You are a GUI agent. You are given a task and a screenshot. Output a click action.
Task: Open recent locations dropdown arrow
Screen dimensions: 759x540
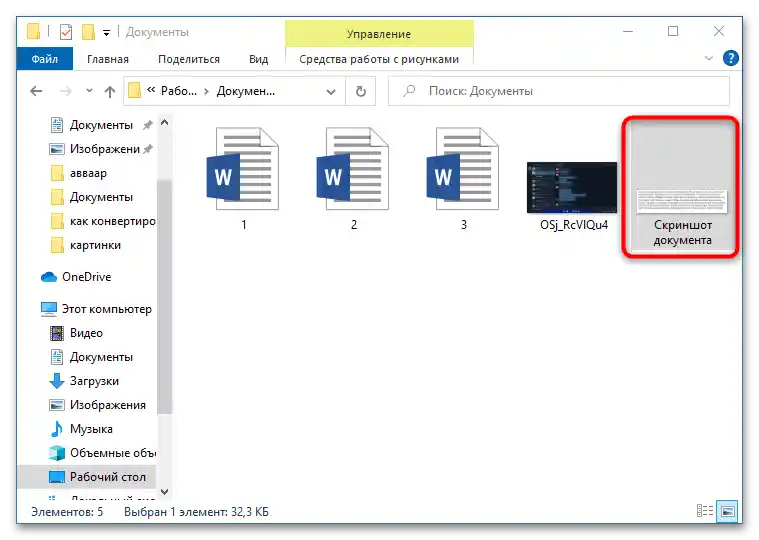coord(89,90)
